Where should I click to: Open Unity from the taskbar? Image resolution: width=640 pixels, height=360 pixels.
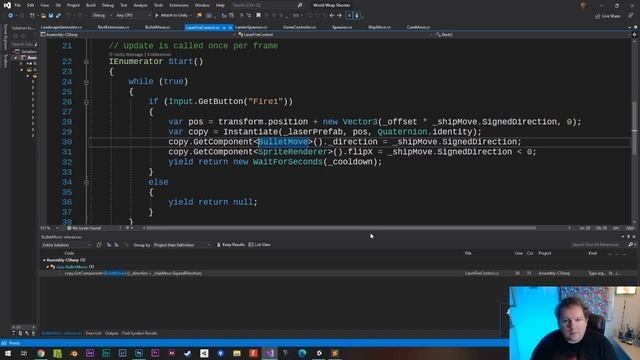pos(204,353)
